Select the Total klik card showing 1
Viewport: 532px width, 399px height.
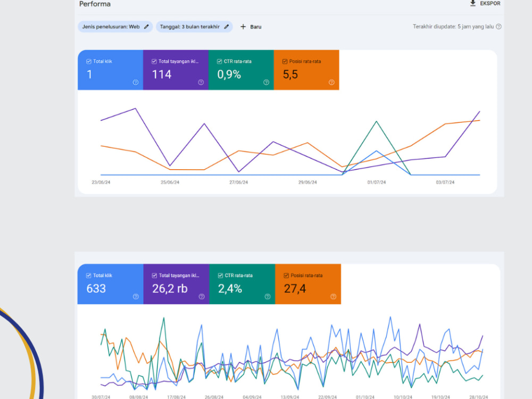pos(110,70)
